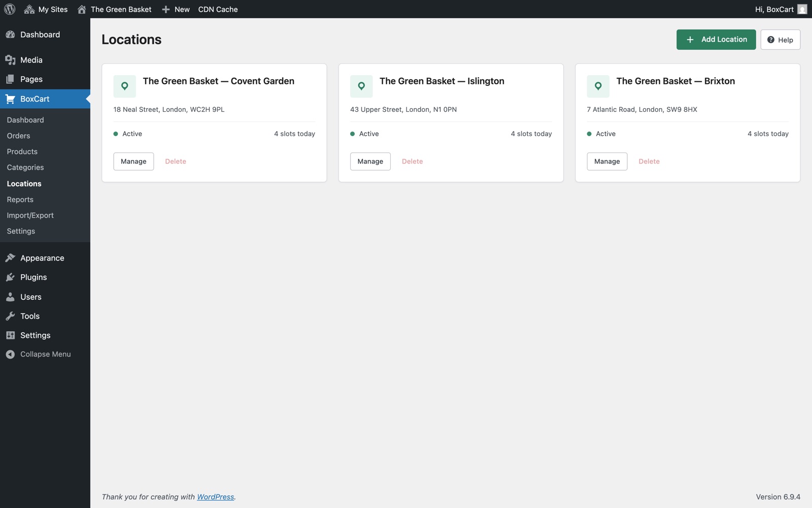The height and width of the screenshot is (508, 812).
Task: Click the Dashboard gauge icon in sidebar
Action: coord(10,35)
